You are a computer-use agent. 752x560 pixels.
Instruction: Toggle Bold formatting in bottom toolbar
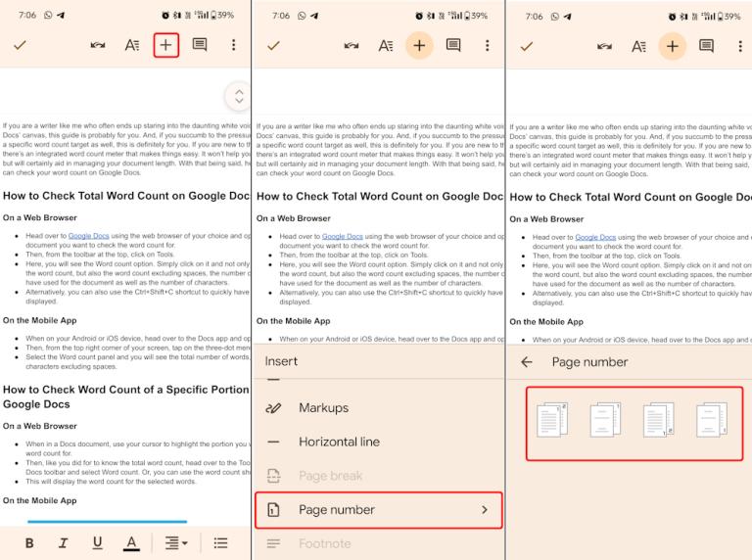point(29,542)
